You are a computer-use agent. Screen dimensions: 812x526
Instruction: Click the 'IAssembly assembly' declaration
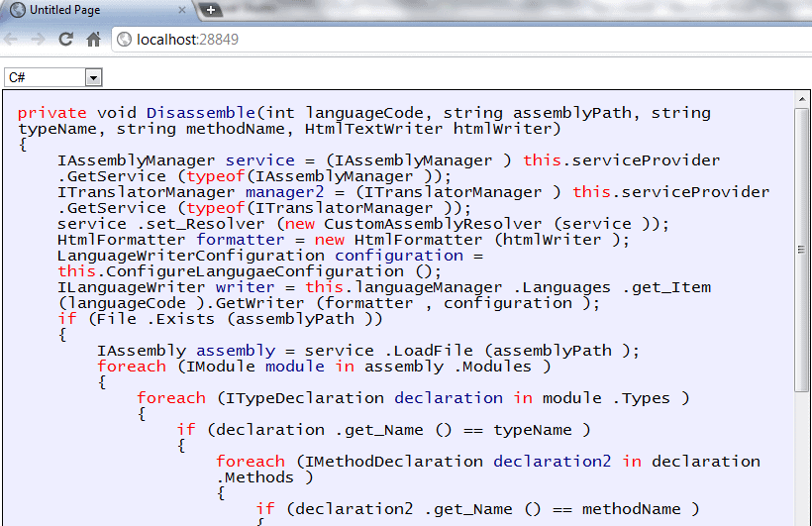point(186,351)
